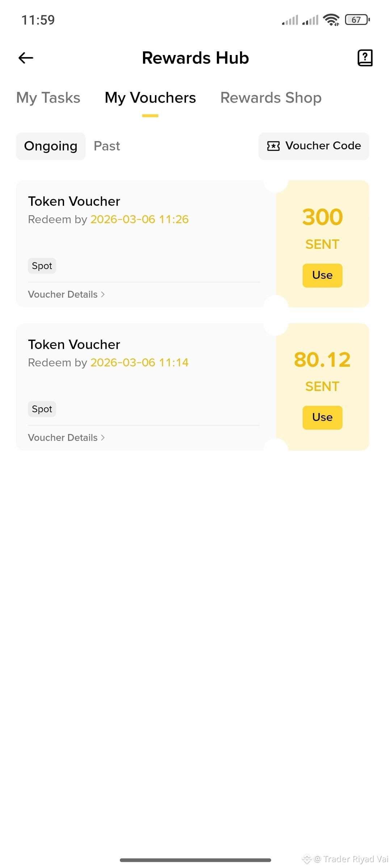Viewport: 391px width, 868px height.
Task: Expand Voucher Details for 300 SENT voucher
Action: pyautogui.click(x=66, y=294)
